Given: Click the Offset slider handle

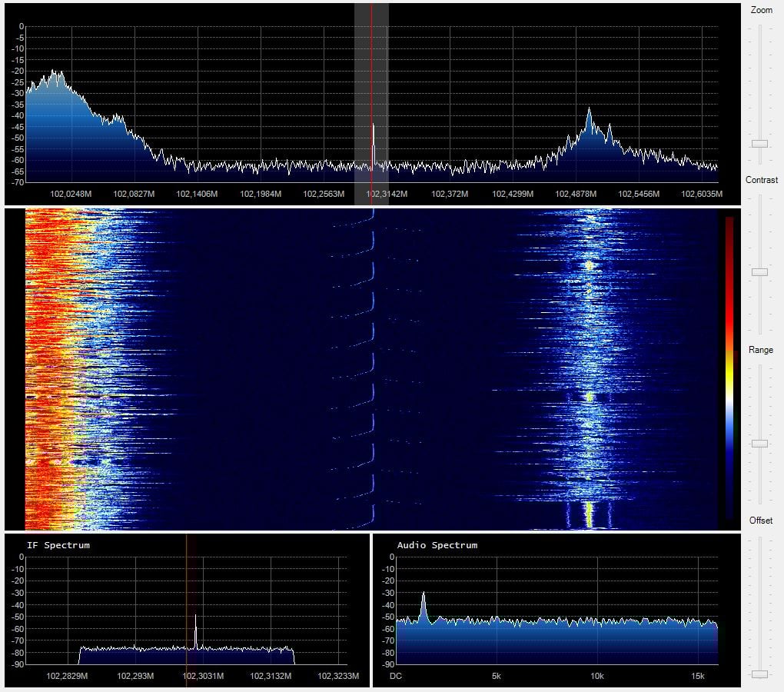Looking at the screenshot, I should 759,674.
